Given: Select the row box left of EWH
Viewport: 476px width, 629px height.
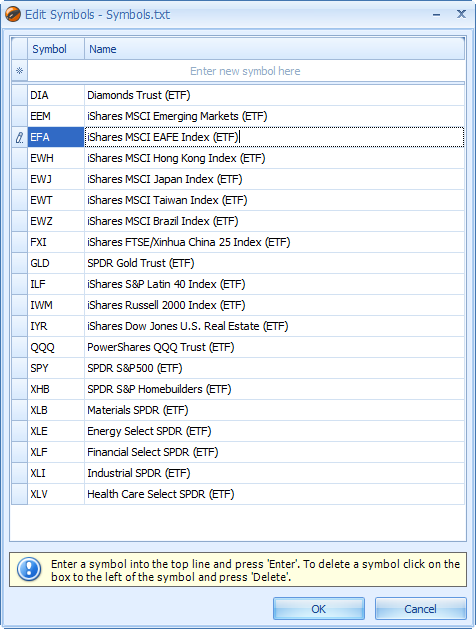Looking at the screenshot, I should [x=19, y=158].
